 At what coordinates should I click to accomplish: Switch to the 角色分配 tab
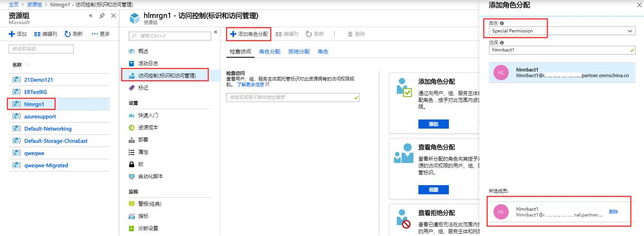coord(270,51)
